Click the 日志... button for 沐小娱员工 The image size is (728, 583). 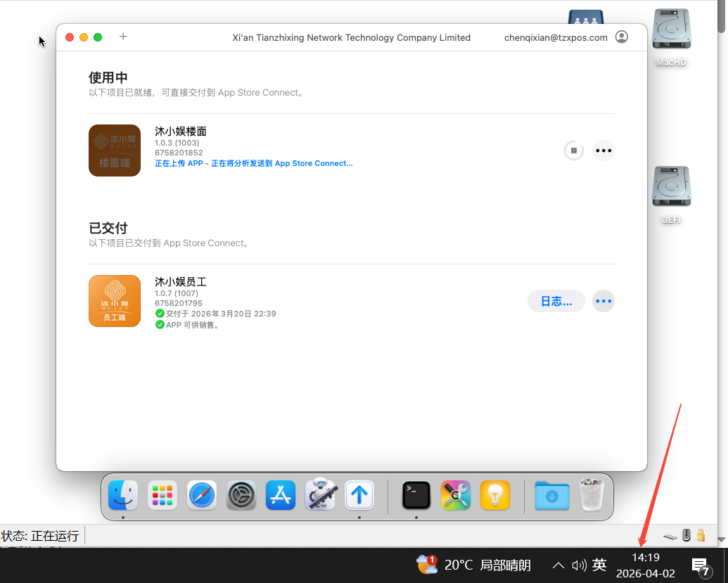[556, 301]
